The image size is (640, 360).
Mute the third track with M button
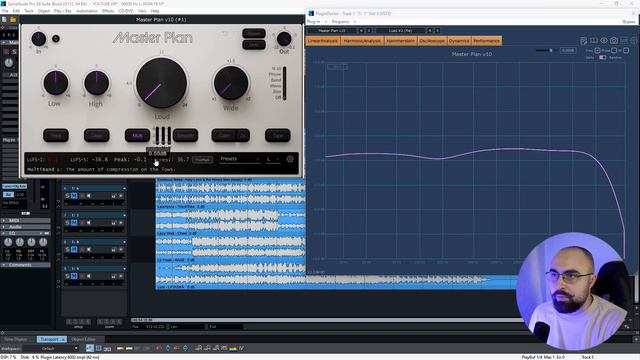(74, 249)
